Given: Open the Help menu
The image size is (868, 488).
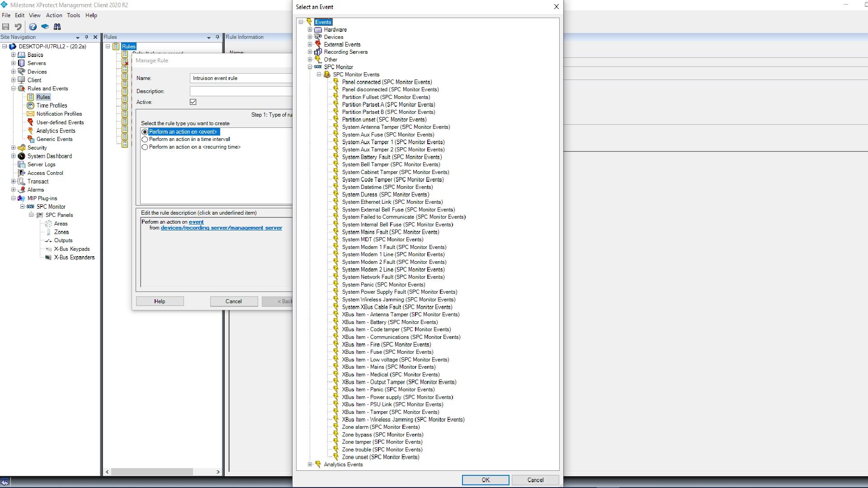Looking at the screenshot, I should 91,15.
